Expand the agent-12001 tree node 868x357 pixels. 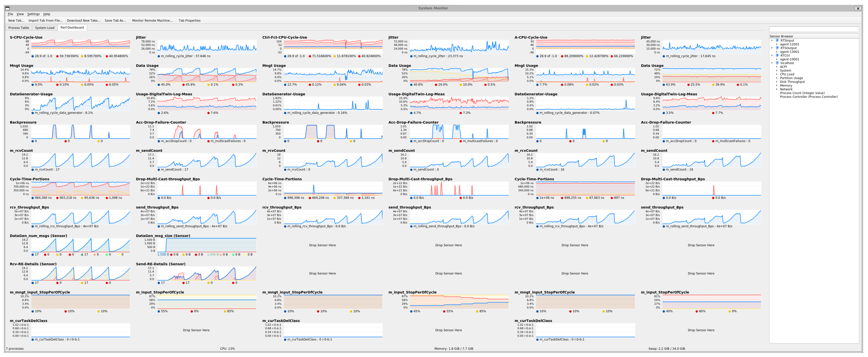click(777, 44)
